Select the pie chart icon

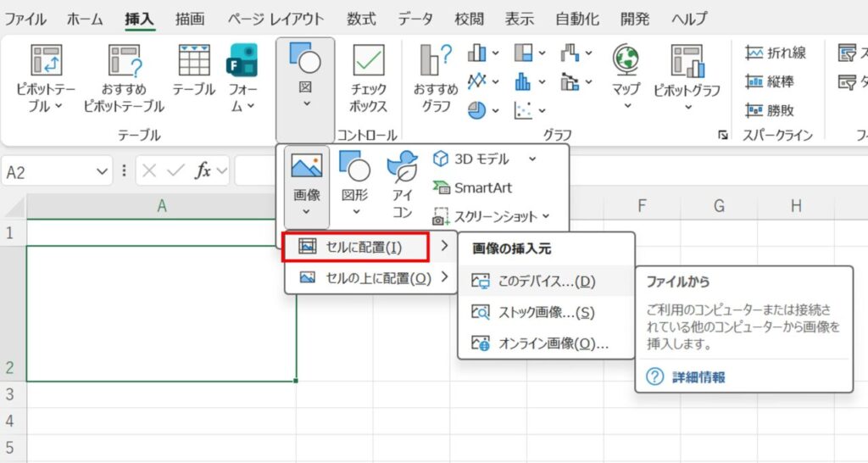tap(476, 110)
